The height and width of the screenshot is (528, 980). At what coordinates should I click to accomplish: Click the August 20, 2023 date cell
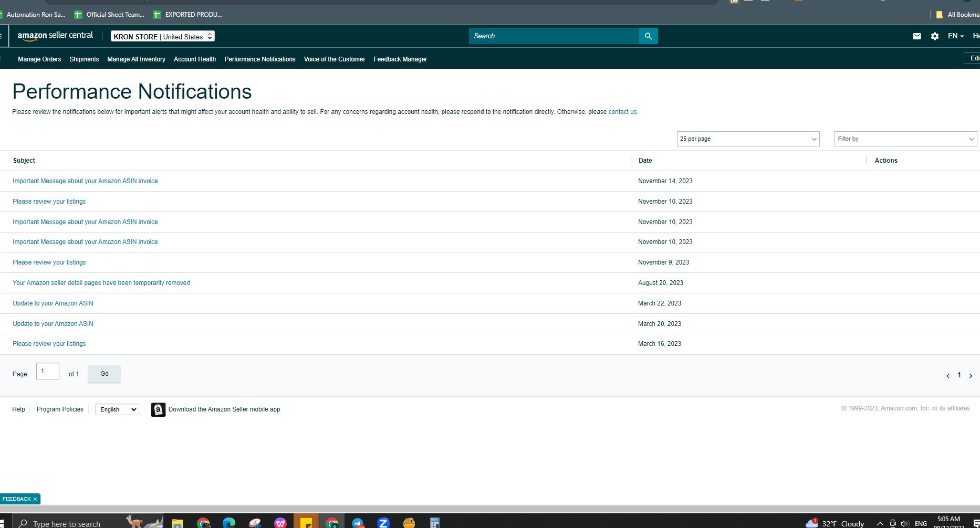tap(661, 283)
